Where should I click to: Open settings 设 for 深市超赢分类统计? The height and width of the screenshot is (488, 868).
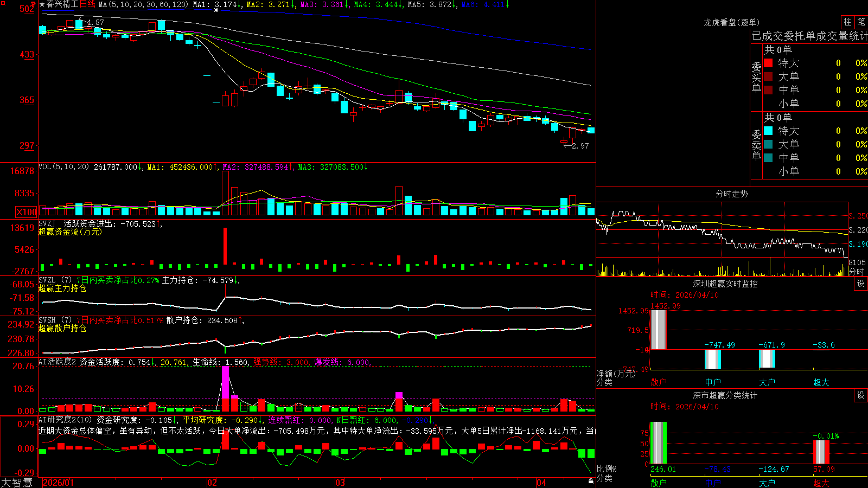tap(861, 395)
